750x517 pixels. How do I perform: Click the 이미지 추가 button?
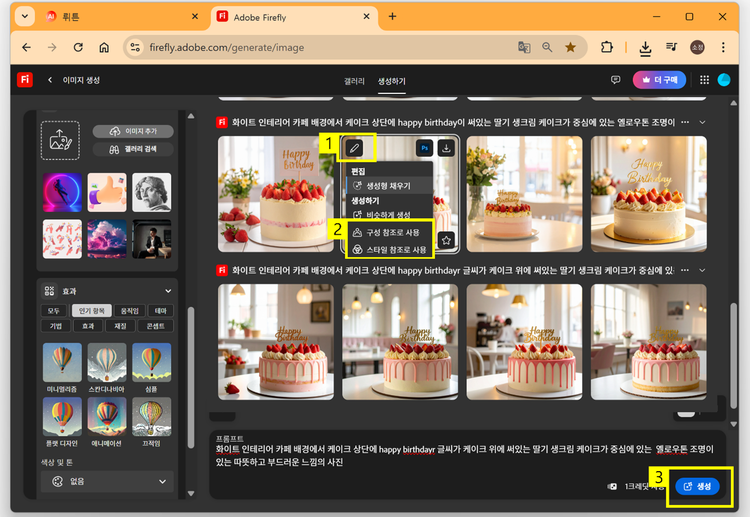(x=133, y=131)
